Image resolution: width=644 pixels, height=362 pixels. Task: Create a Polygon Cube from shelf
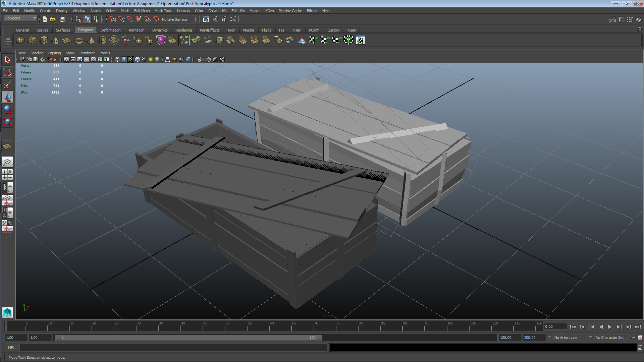32,40
